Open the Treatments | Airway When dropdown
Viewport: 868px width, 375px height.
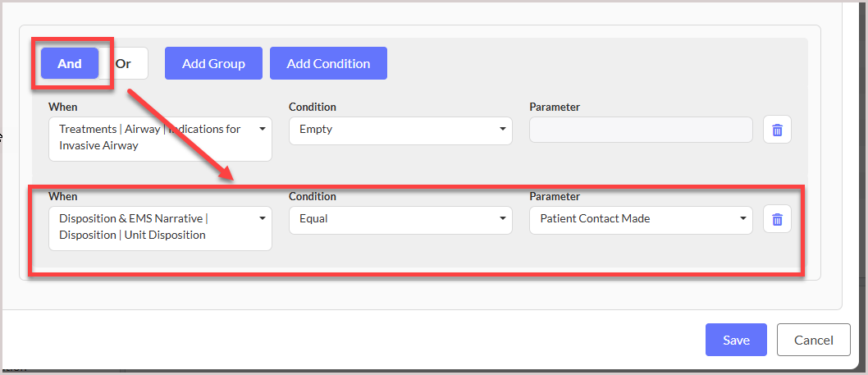(x=161, y=139)
